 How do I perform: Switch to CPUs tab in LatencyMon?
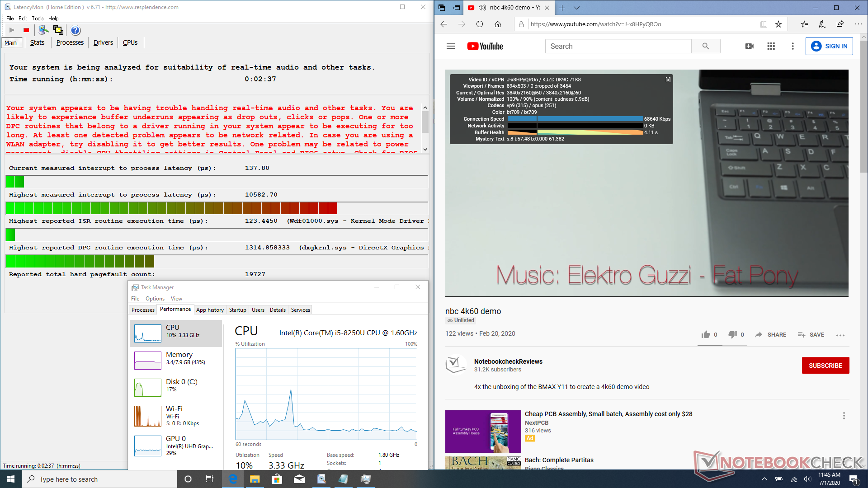[x=130, y=42]
